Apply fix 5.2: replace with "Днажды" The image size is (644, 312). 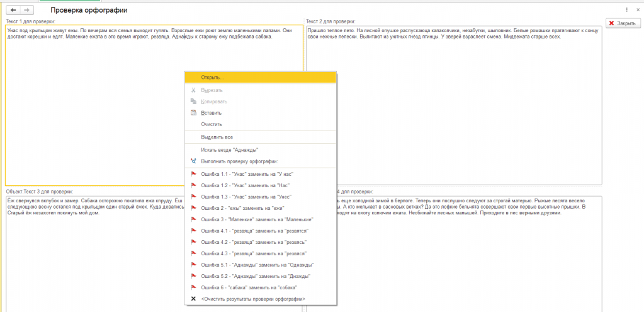coord(261,276)
